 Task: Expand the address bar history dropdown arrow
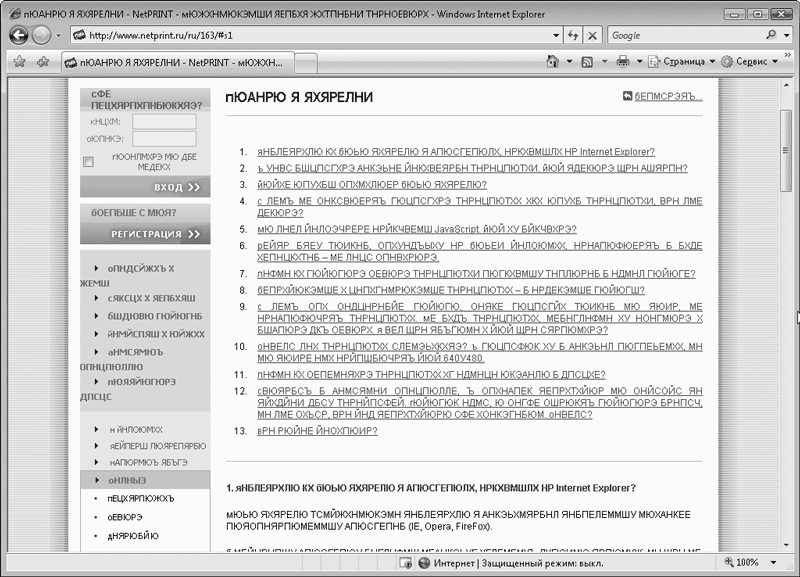(x=556, y=36)
